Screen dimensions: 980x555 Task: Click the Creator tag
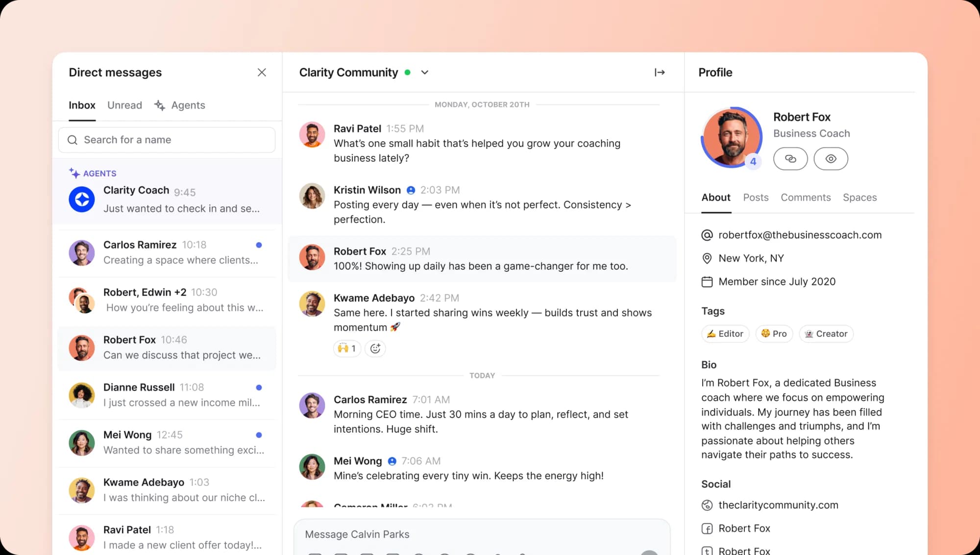click(826, 334)
